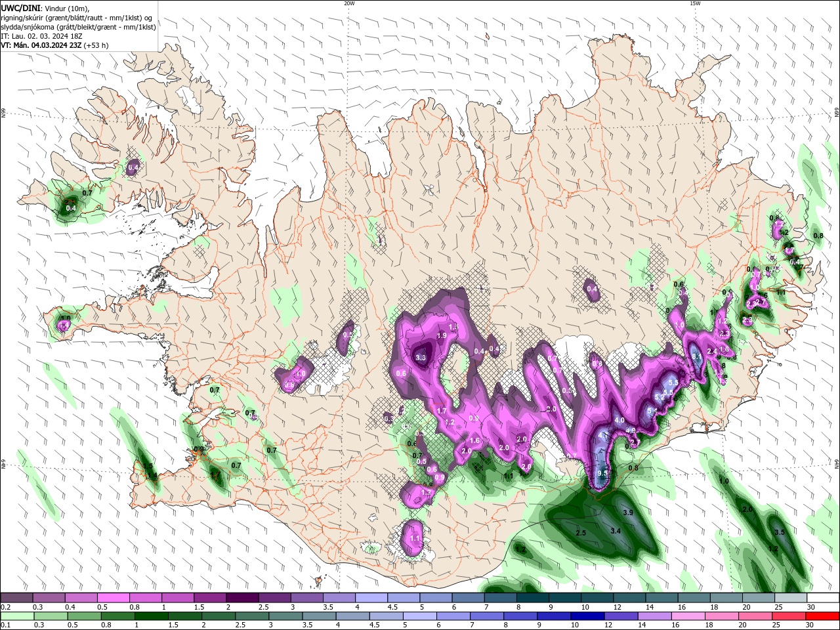Select the 18 swatch in the upper snow scale
The width and height of the screenshot is (840, 630).
tap(726, 598)
